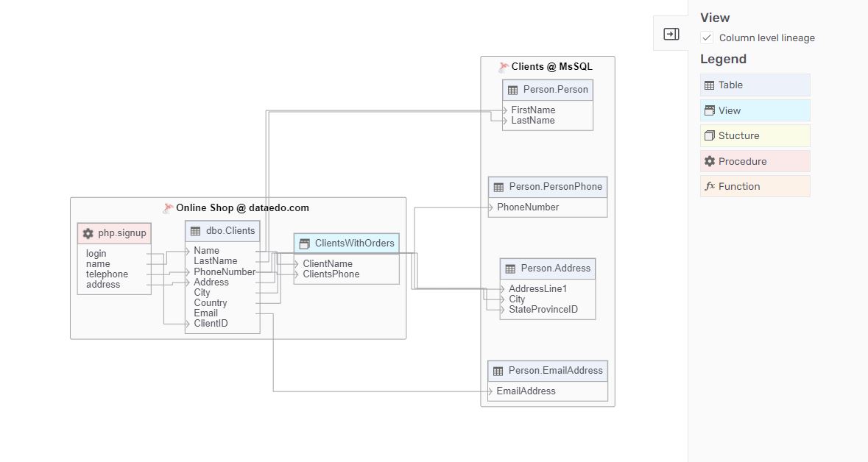Image resolution: width=868 pixels, height=462 pixels.
Task: Click the gear icon on php.signup procedure
Action: coord(88,233)
